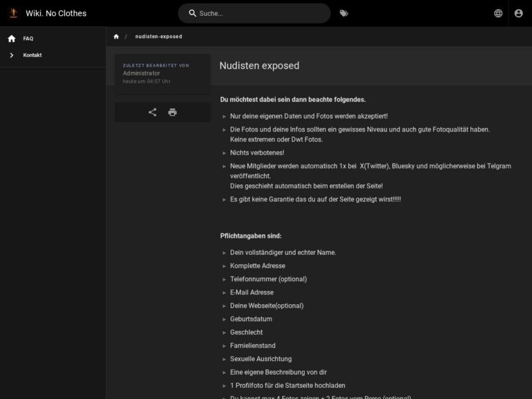The width and height of the screenshot is (532, 399).
Task: Click the 'nudisten-exposed' breadcrumb
Action: (x=159, y=37)
